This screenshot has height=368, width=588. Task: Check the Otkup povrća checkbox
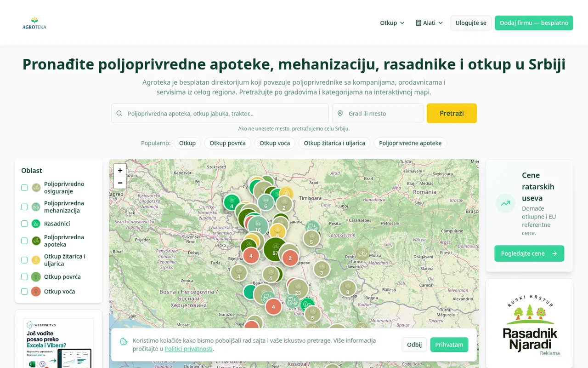click(x=24, y=277)
